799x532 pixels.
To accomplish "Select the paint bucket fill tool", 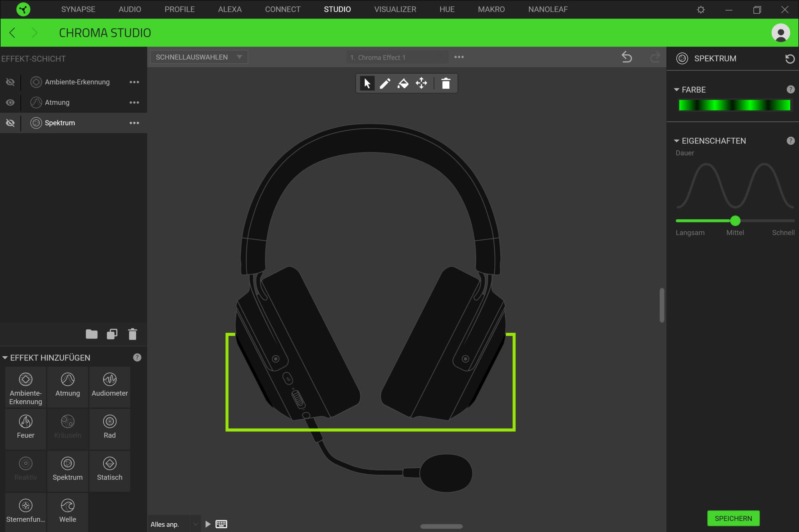I will (403, 83).
